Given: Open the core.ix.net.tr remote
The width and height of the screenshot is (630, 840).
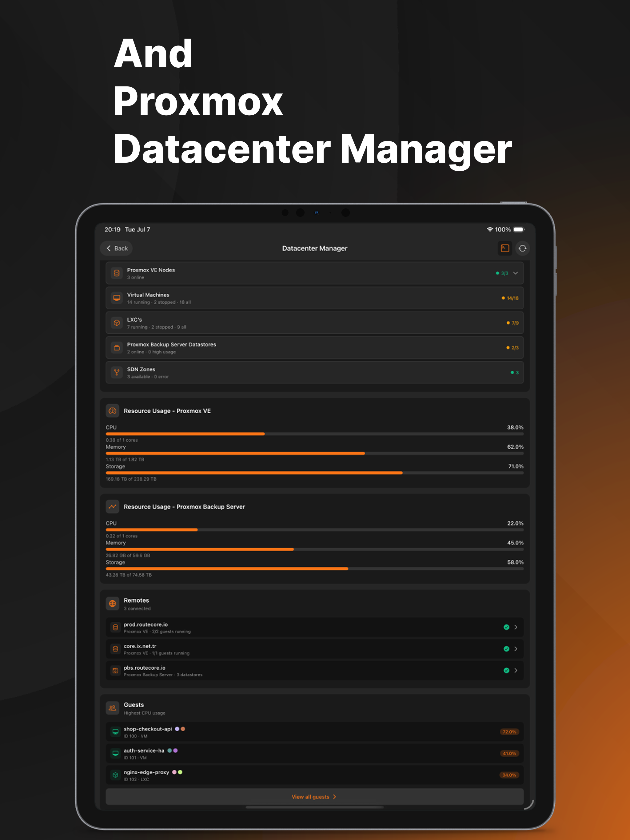Looking at the screenshot, I should [x=315, y=649].
